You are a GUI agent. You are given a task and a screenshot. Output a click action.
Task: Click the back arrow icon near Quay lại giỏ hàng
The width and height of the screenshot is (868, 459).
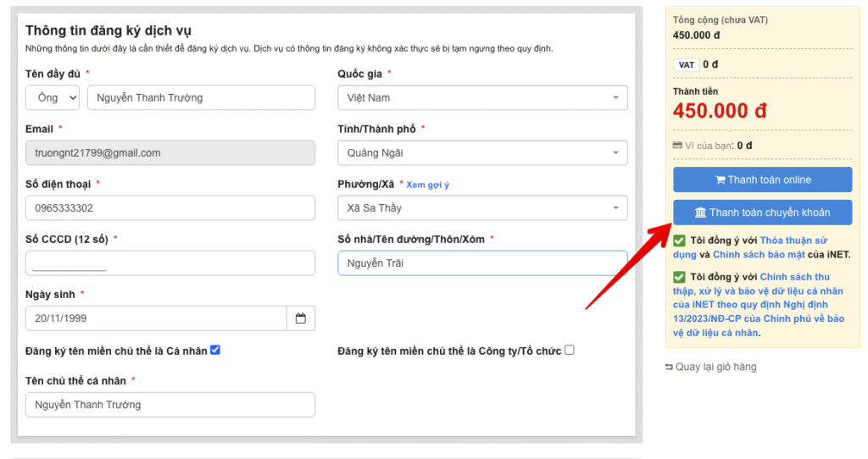(669, 368)
